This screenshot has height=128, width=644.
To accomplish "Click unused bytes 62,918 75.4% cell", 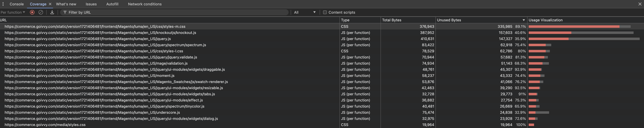I will pos(481,45).
